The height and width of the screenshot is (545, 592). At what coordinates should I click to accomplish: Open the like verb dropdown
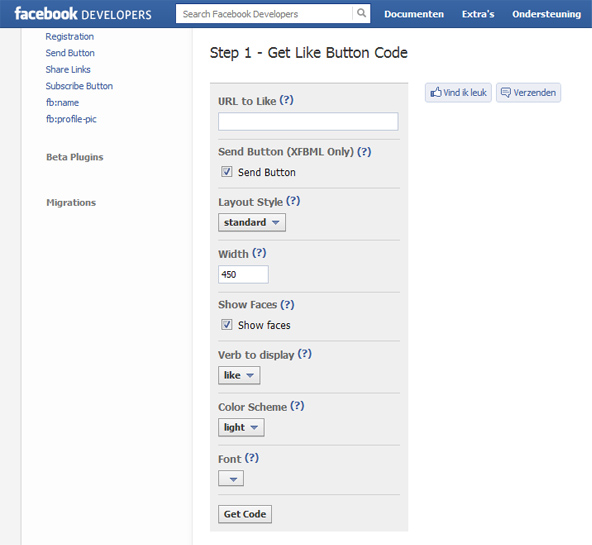coord(239,375)
